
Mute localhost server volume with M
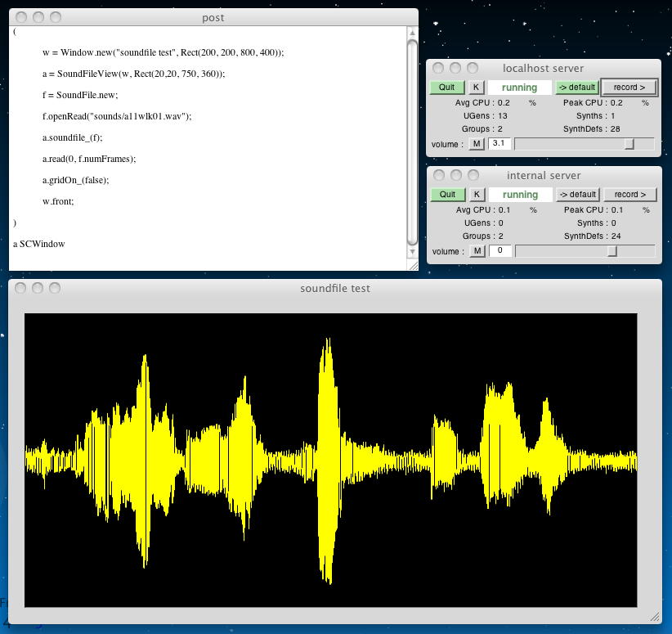point(476,144)
